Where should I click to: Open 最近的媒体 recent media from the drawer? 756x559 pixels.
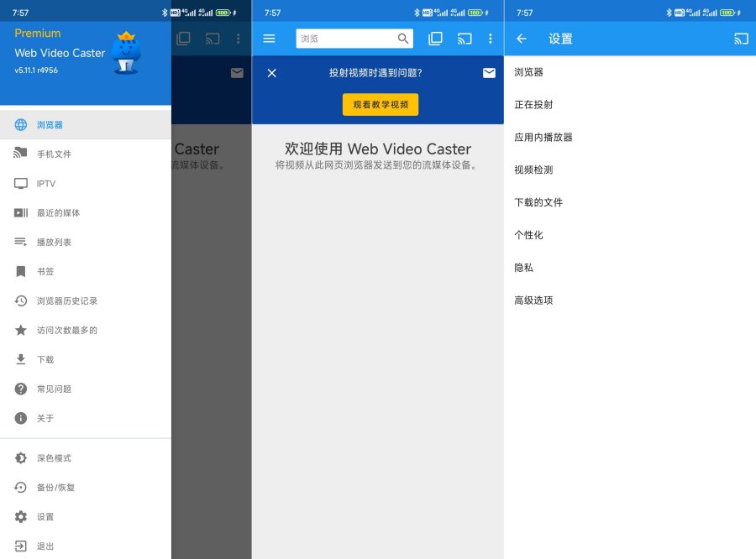[66, 212]
